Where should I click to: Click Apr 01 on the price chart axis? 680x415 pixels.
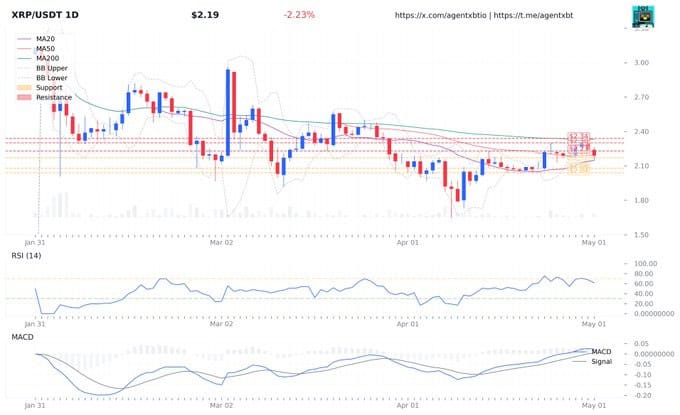(408, 243)
